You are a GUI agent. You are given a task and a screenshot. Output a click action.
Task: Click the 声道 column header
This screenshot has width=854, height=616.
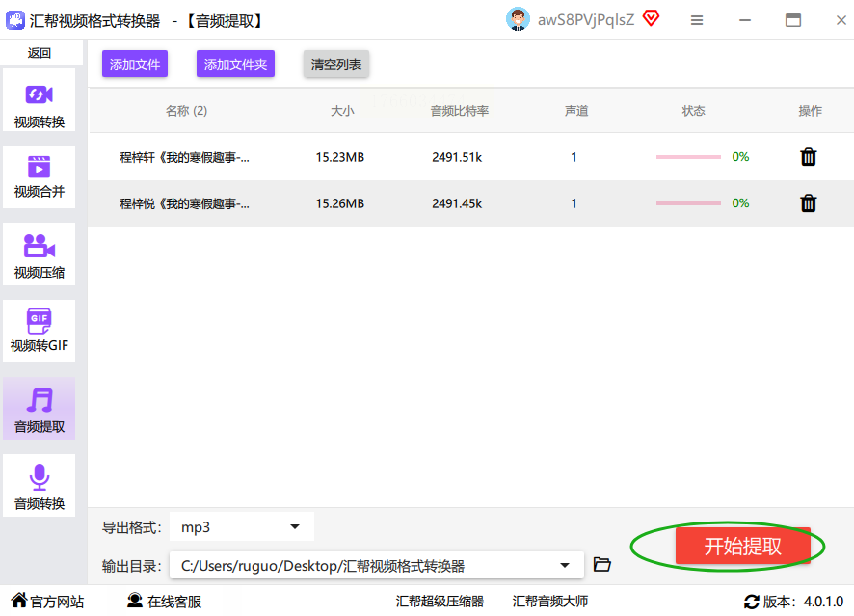click(576, 111)
